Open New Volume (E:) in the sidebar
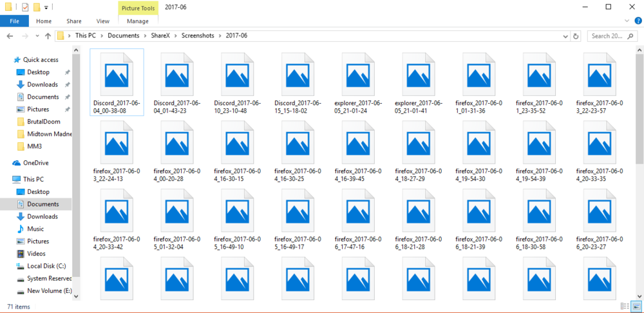The image size is (644, 313). tap(50, 291)
